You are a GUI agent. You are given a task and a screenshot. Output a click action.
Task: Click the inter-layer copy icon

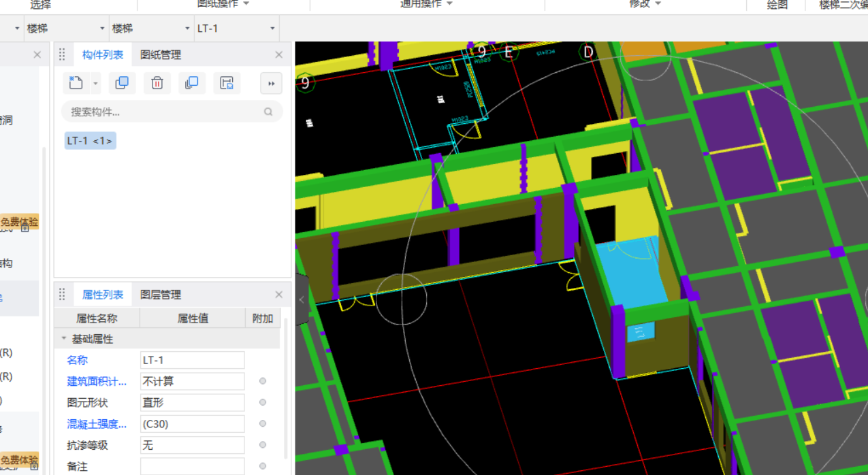[192, 83]
